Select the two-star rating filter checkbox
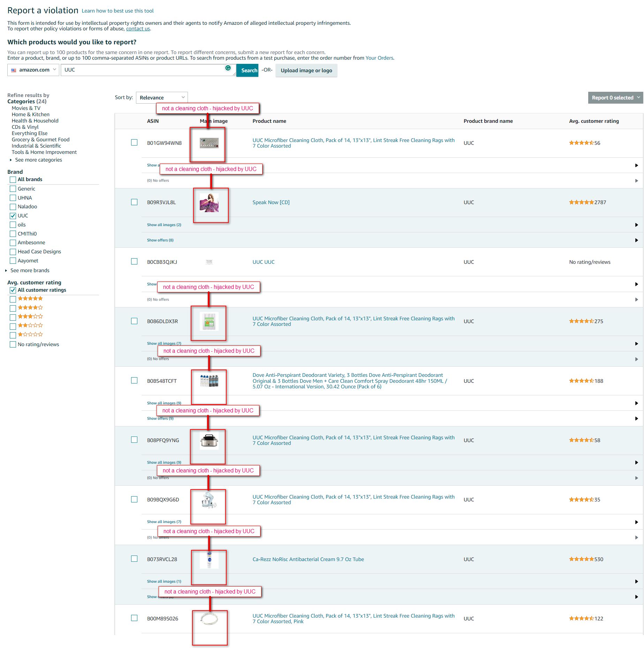This screenshot has height=649, width=644. tap(13, 326)
